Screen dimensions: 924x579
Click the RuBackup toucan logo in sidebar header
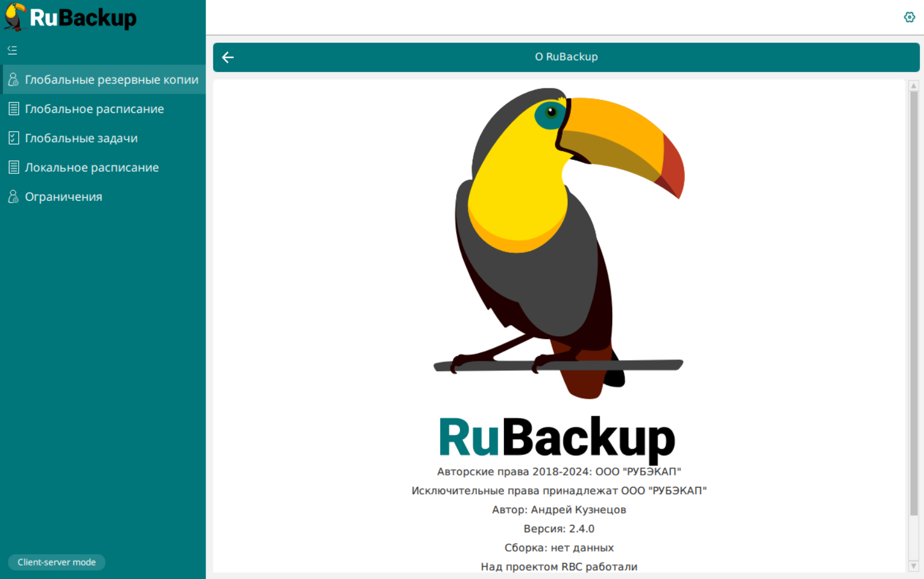click(15, 17)
